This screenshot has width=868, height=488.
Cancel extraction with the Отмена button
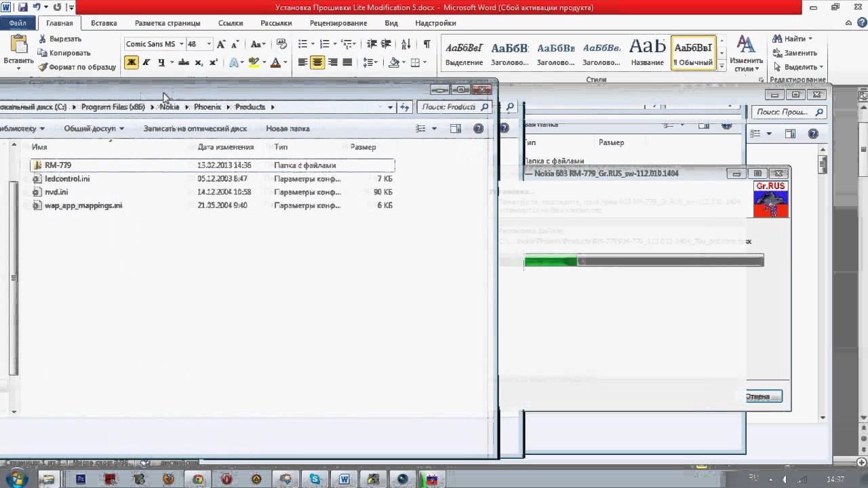click(760, 396)
